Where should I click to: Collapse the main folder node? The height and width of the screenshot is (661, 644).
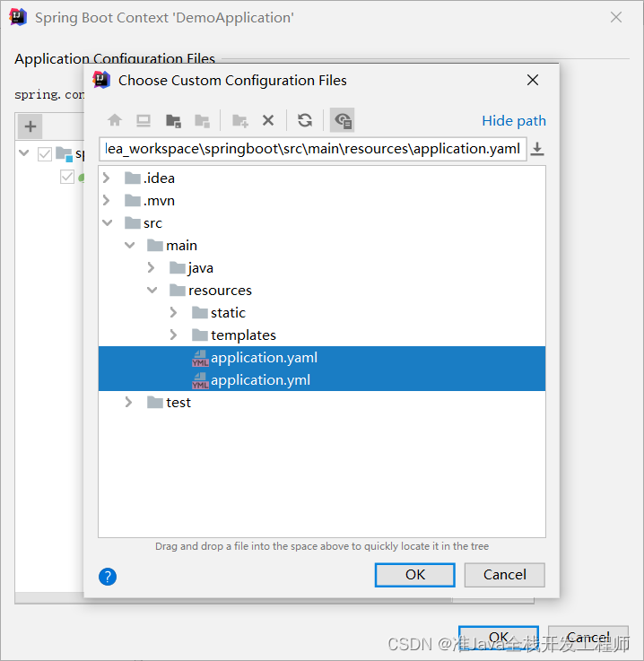click(130, 245)
